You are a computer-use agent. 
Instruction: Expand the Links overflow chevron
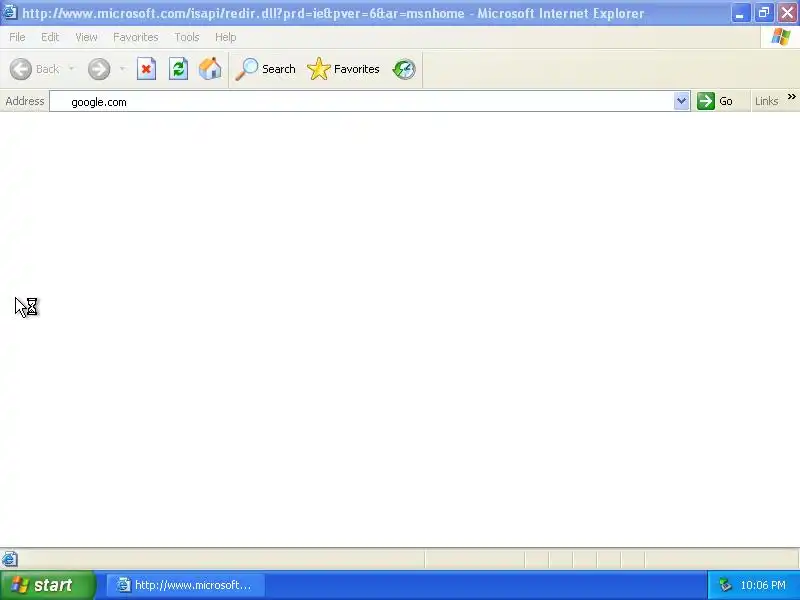[791, 96]
